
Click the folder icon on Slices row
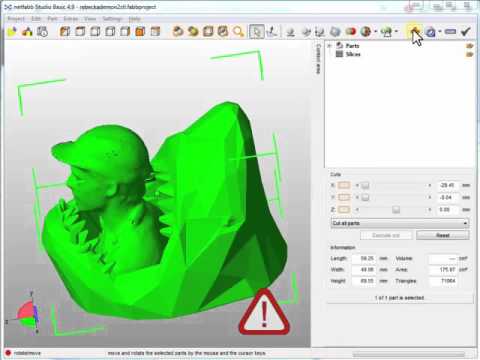pos(470,54)
